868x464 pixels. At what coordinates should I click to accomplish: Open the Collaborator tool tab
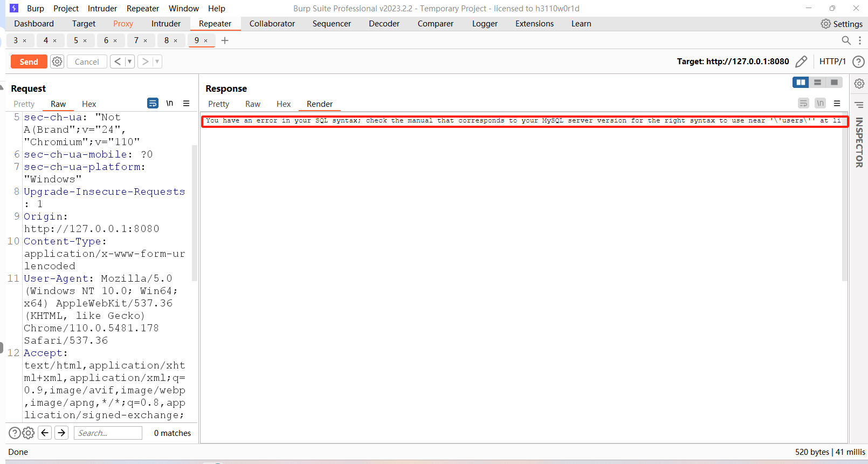[x=272, y=24]
